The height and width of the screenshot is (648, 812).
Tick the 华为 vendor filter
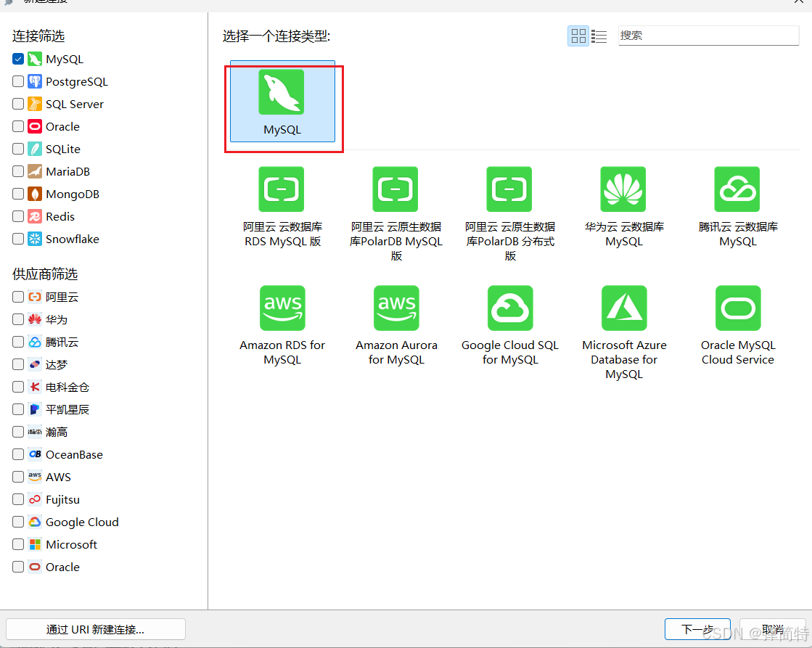click(18, 319)
